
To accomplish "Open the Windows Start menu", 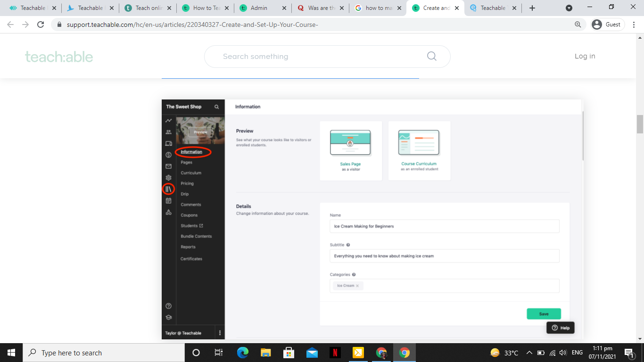I will tap(11, 353).
